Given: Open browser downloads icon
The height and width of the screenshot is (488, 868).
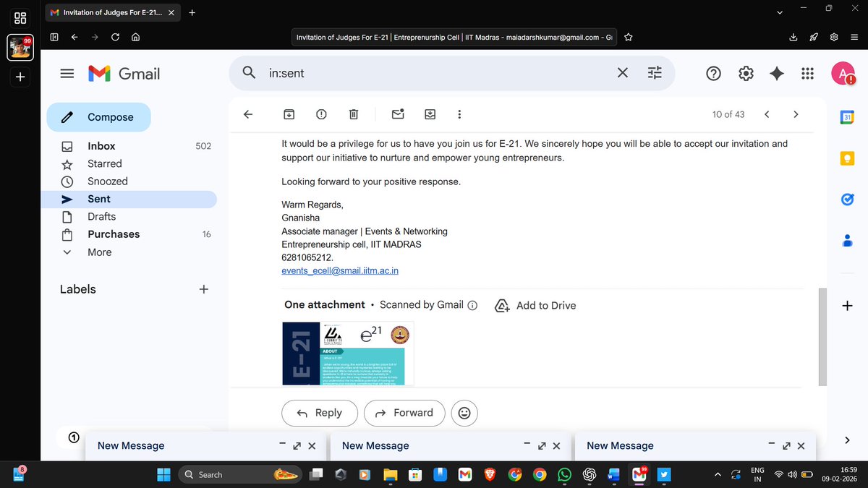Looking at the screenshot, I should click(793, 37).
